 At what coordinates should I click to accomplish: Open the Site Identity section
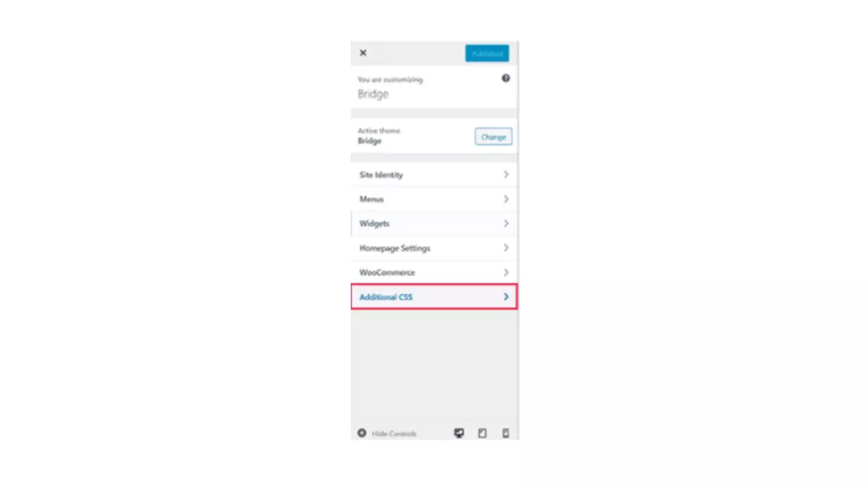pos(434,175)
